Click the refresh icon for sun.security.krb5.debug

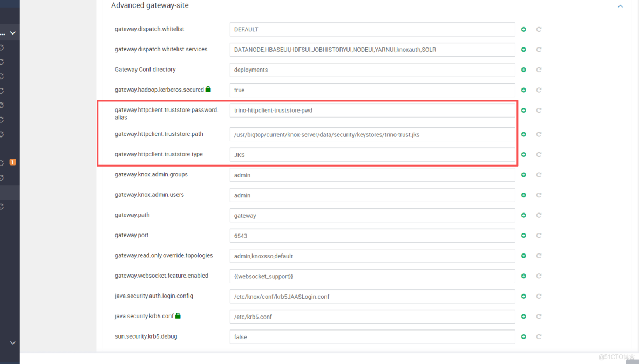click(x=539, y=336)
